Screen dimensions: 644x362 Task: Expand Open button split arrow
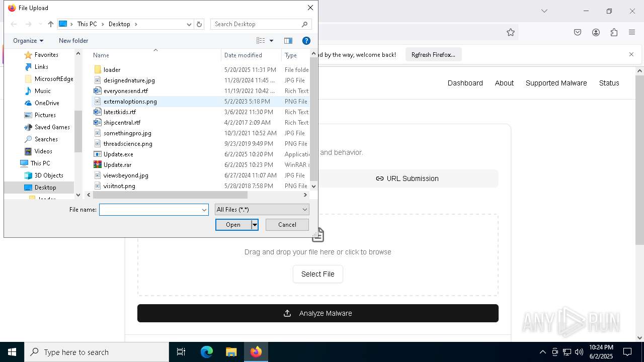[x=255, y=225]
